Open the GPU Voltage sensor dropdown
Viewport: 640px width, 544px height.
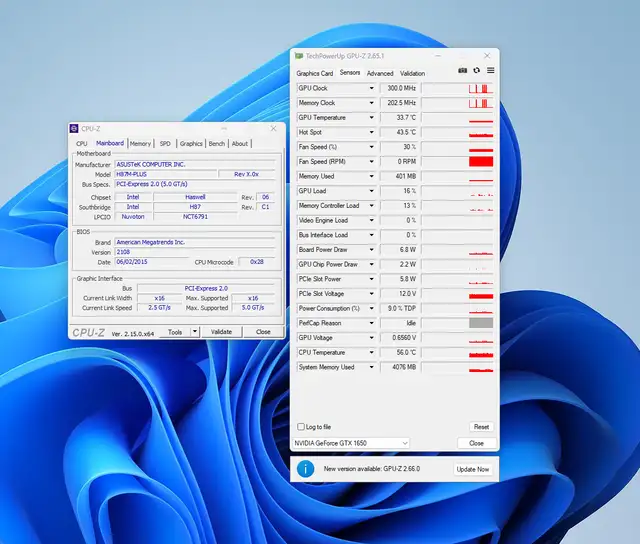tap(371, 338)
